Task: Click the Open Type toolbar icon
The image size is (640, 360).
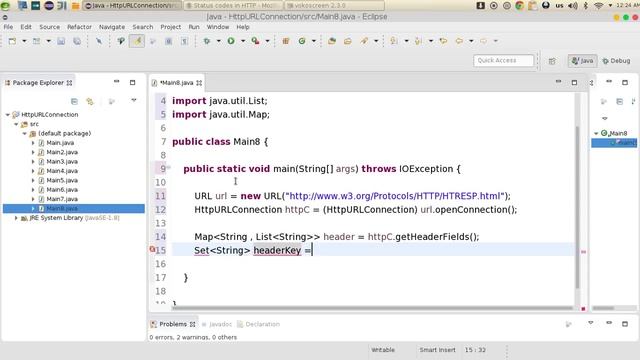Action: tap(332, 41)
